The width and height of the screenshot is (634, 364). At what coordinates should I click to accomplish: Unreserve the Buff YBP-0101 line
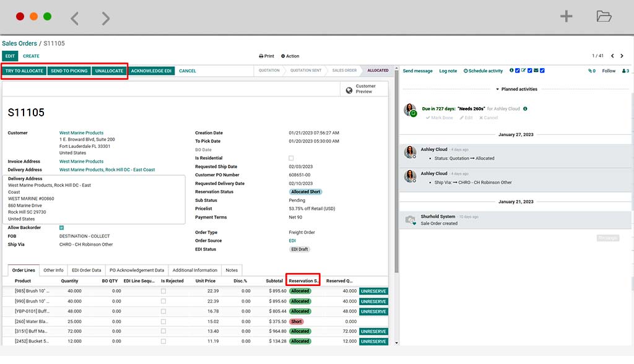coord(373,311)
